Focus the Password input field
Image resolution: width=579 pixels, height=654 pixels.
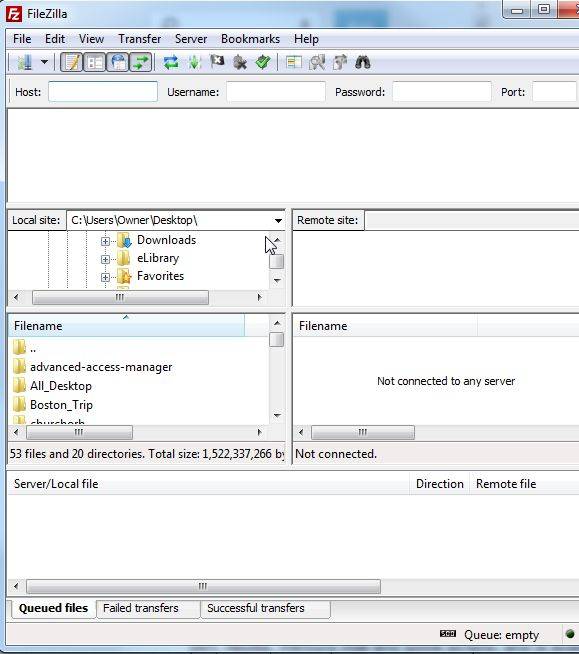pos(442,92)
